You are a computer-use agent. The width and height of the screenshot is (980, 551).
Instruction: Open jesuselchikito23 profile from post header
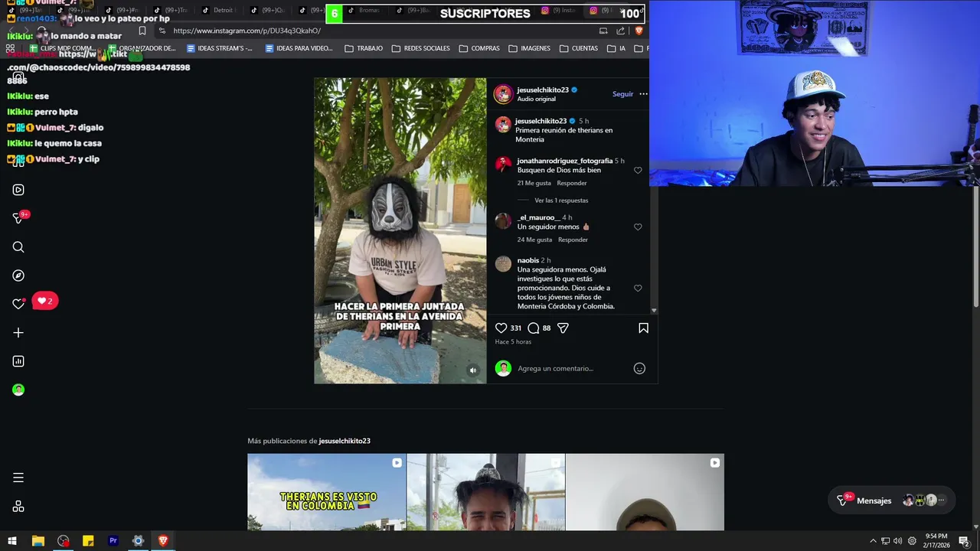click(543, 90)
